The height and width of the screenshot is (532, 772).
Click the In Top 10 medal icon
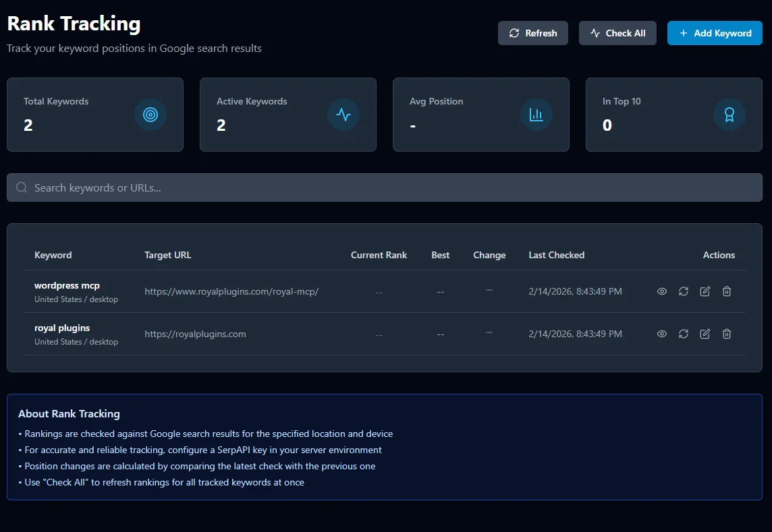tap(729, 115)
